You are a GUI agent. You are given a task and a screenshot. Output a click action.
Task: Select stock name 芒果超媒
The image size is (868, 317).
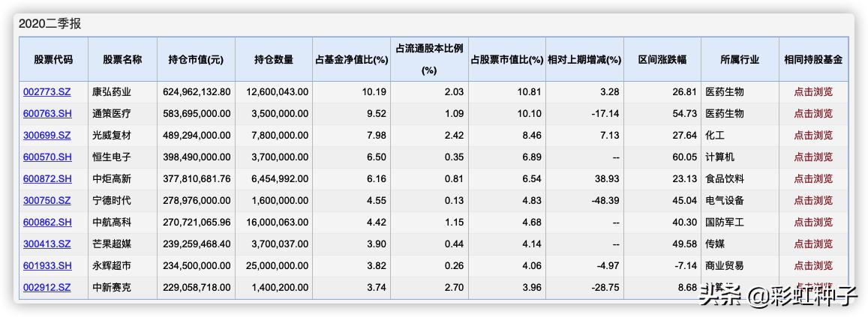coord(112,244)
